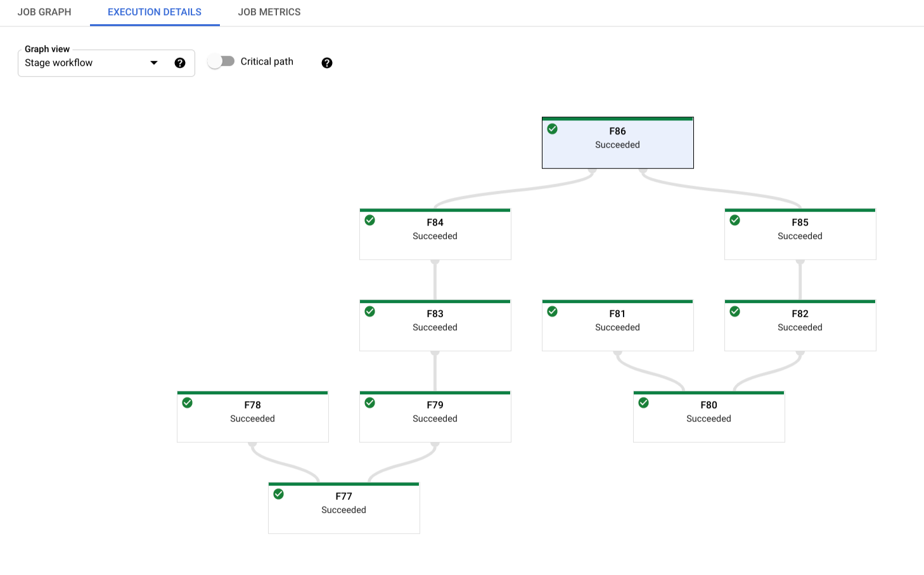The image size is (924, 575).
Task: Open help for Graph view selector
Action: click(180, 63)
